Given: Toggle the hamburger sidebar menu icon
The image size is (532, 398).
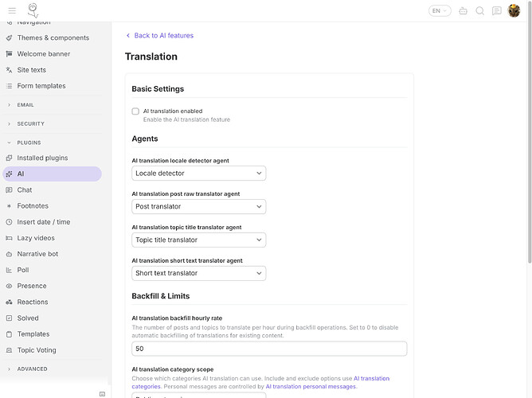Looking at the screenshot, I should click(x=12, y=11).
